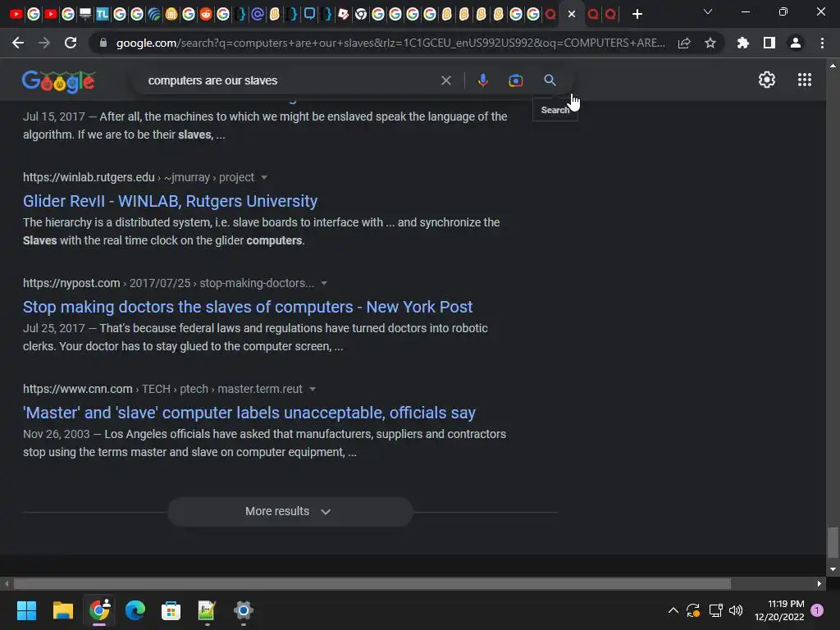Screen dimensions: 840x630
Task: Search by image with Google Lens
Action: [x=515, y=80]
